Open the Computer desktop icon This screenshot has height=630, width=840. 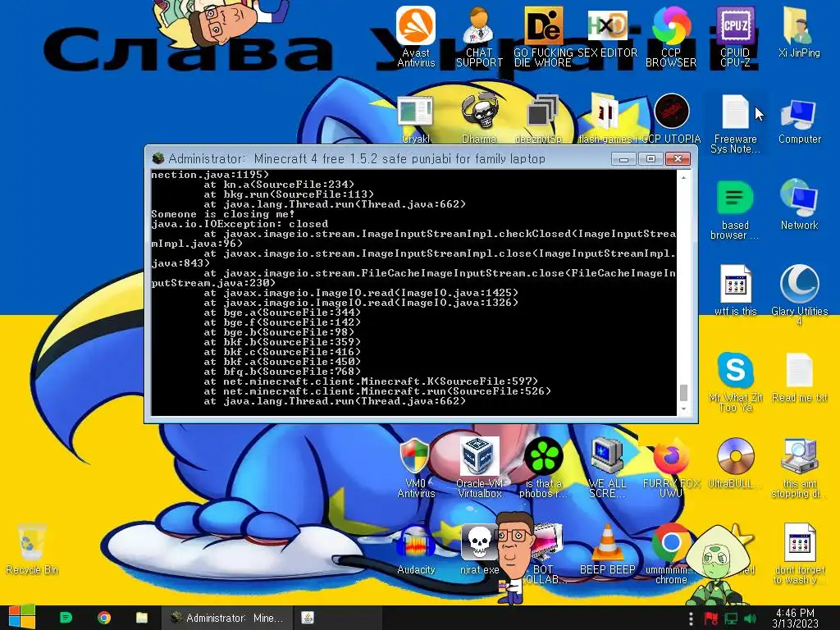[799, 121]
